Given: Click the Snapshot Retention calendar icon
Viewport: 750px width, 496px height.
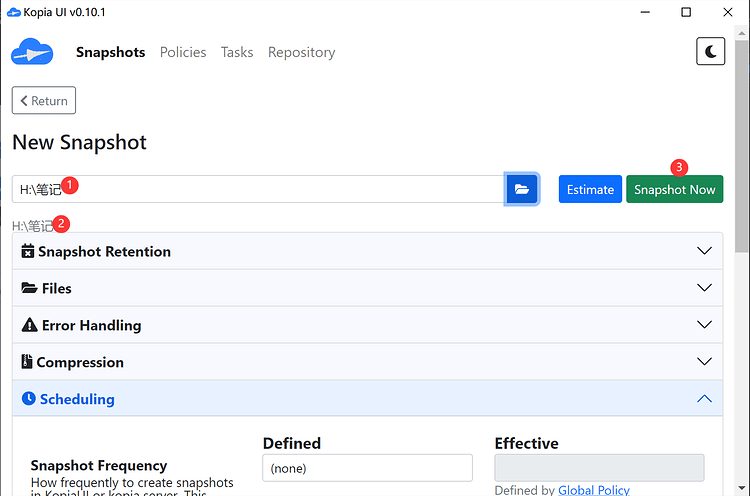Looking at the screenshot, I should pyautogui.click(x=28, y=252).
